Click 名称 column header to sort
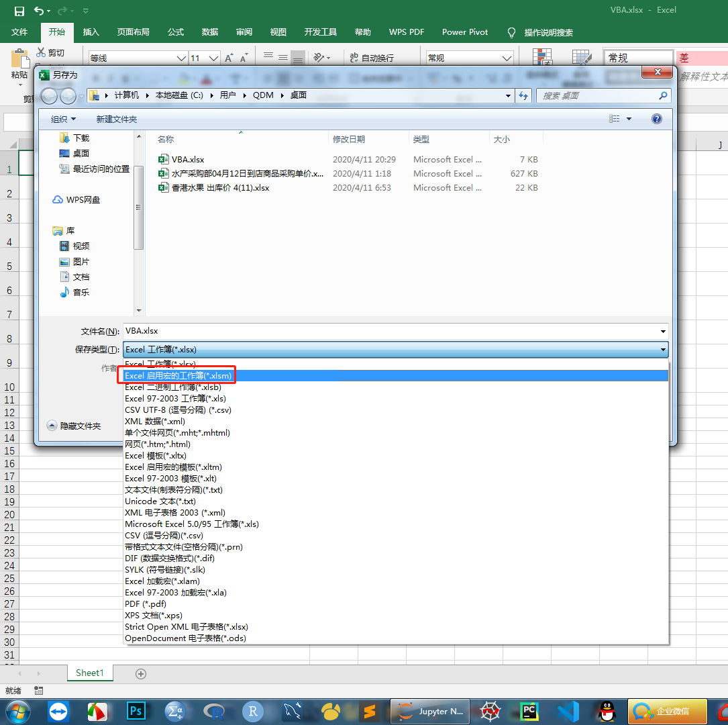The image size is (728, 725). click(x=166, y=140)
